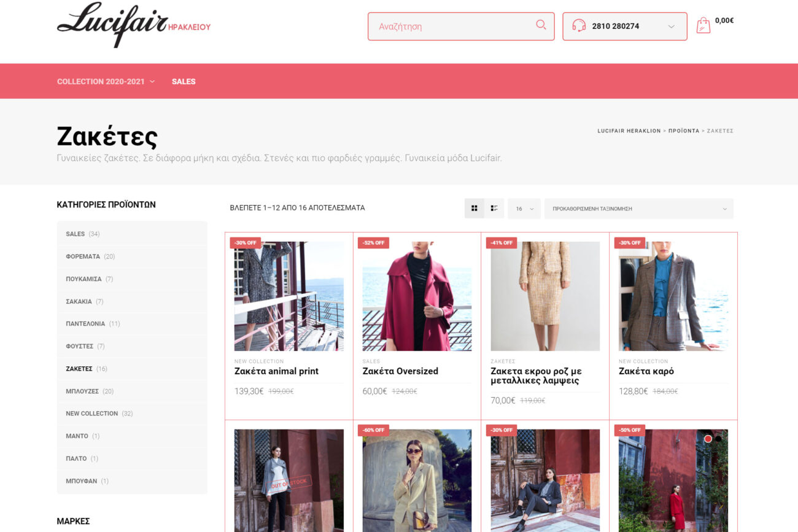Image resolution: width=798 pixels, height=532 pixels.
Task: Switch to list view layout
Action: click(494, 209)
